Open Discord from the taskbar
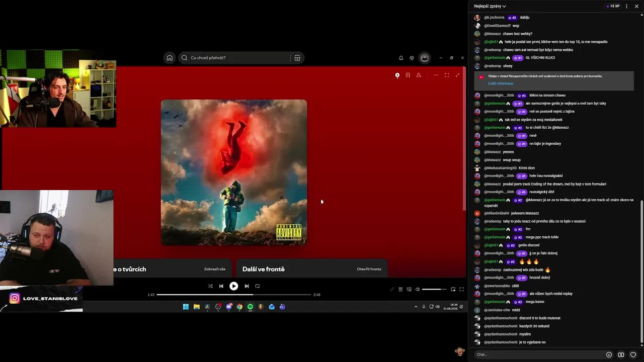The image size is (644, 362). point(229,307)
